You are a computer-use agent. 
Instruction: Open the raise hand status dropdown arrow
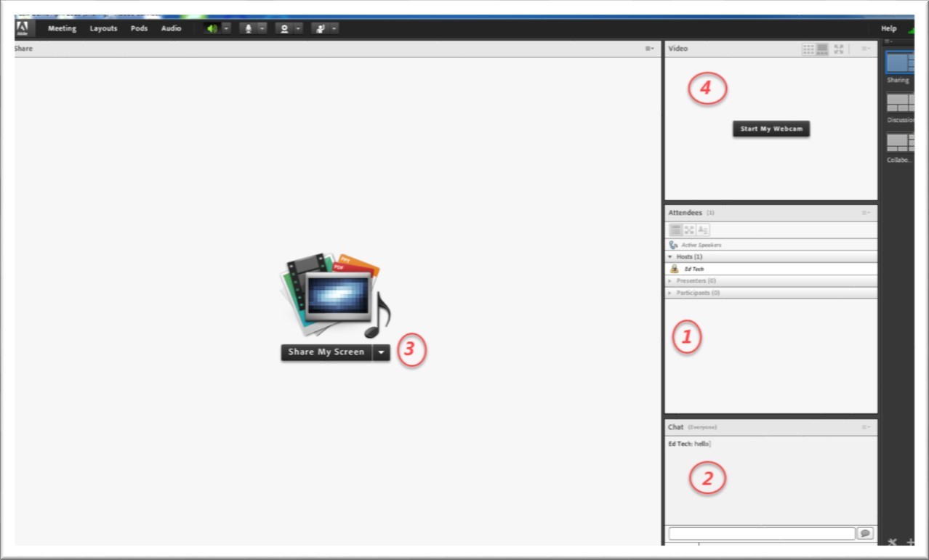coord(334,28)
